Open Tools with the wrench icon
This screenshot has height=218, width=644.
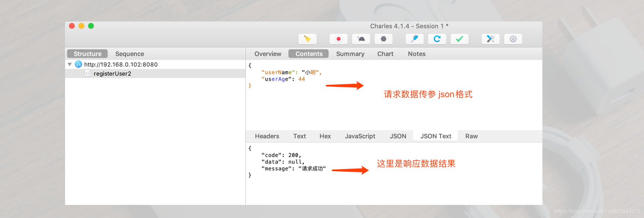(x=491, y=39)
